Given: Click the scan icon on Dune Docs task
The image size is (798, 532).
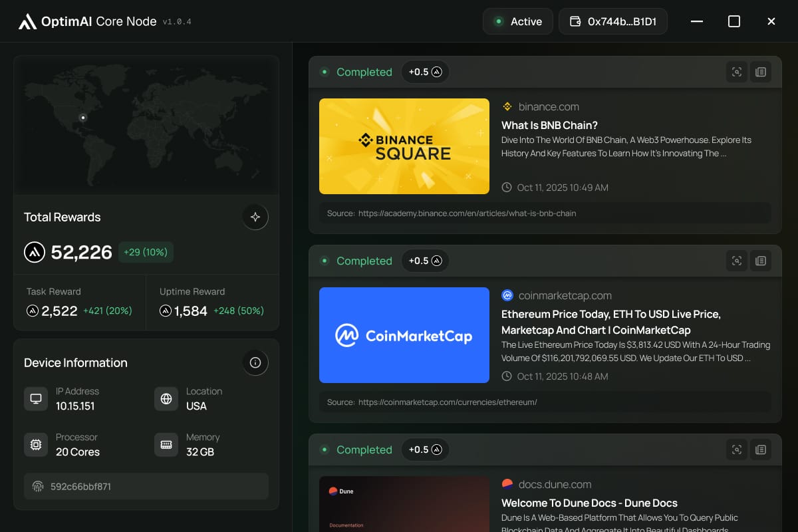Looking at the screenshot, I should click(x=736, y=450).
